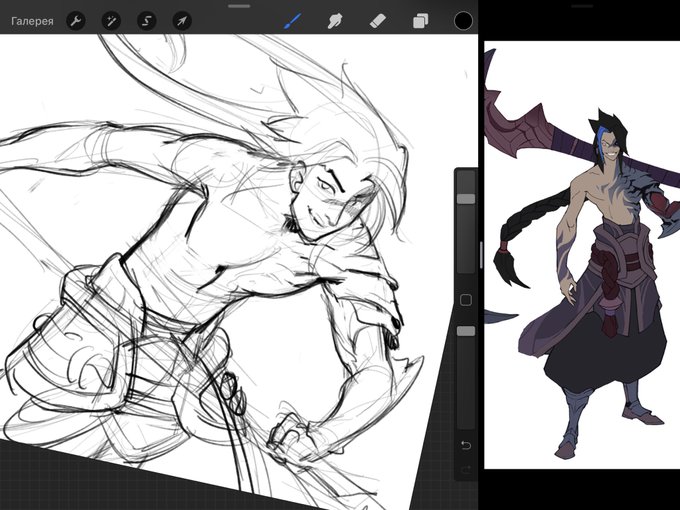The height and width of the screenshot is (510, 680).
Task: Tap the Procreate top multitasking handle
Action: pyautogui.click(x=239, y=6)
